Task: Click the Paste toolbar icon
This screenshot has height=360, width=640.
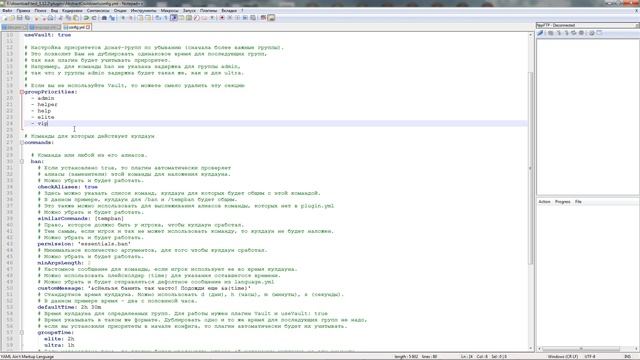Action: point(76,18)
